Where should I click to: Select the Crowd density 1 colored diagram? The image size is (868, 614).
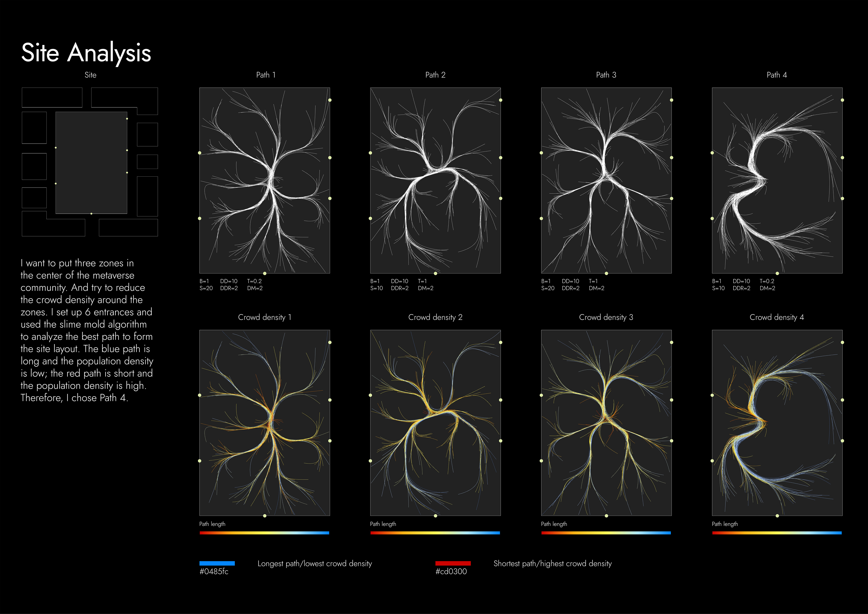265,423
